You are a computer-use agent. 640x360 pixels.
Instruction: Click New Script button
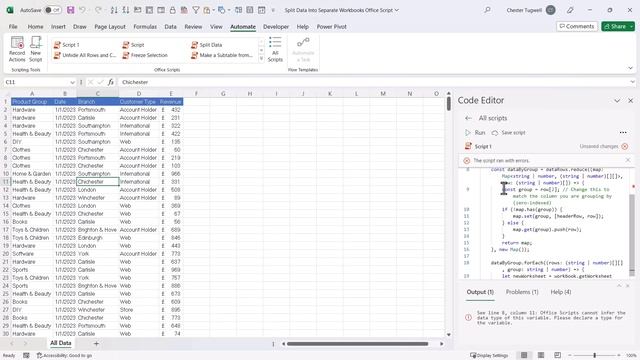(36, 49)
